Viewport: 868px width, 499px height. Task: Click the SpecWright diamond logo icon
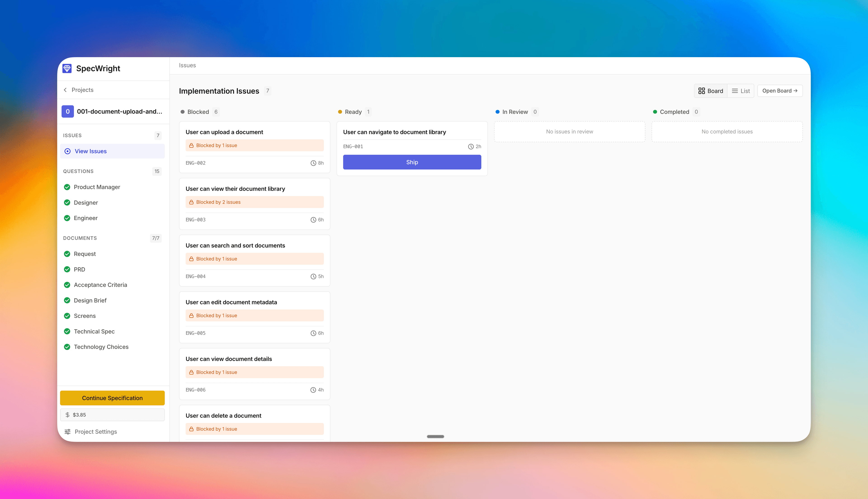pos(67,68)
